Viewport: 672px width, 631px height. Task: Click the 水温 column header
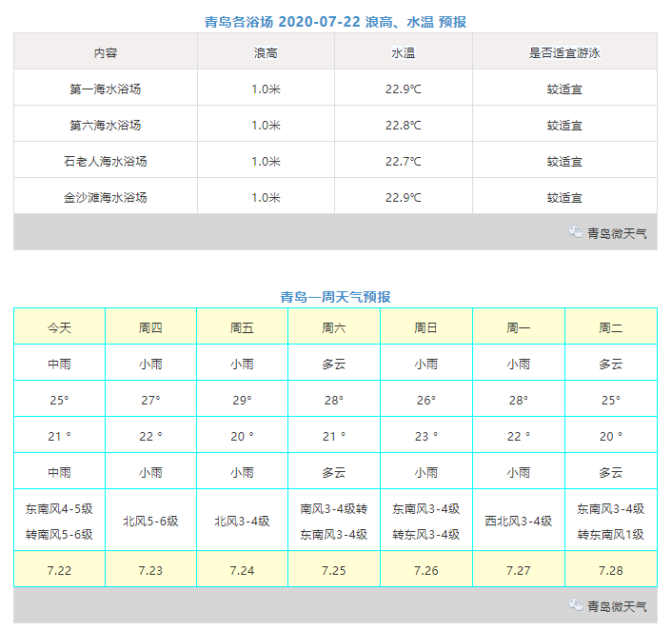coord(404,53)
